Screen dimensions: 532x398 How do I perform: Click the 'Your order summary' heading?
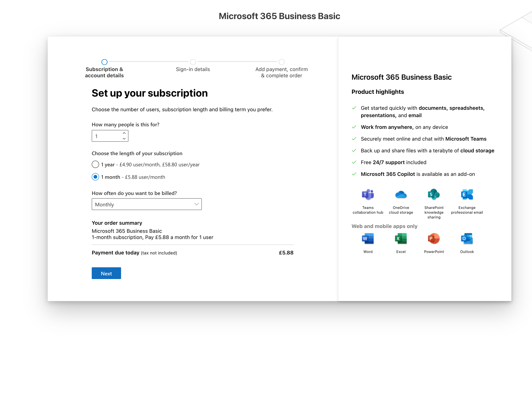(117, 223)
